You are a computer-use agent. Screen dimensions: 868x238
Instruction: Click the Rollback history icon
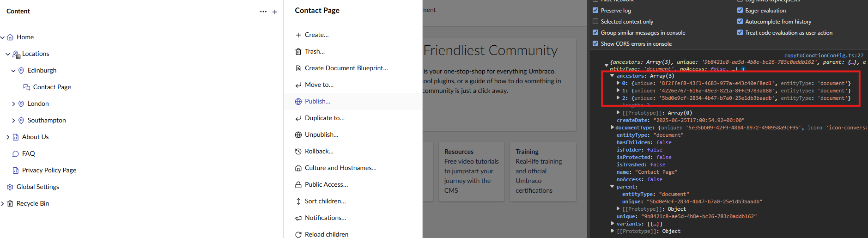coord(298,152)
